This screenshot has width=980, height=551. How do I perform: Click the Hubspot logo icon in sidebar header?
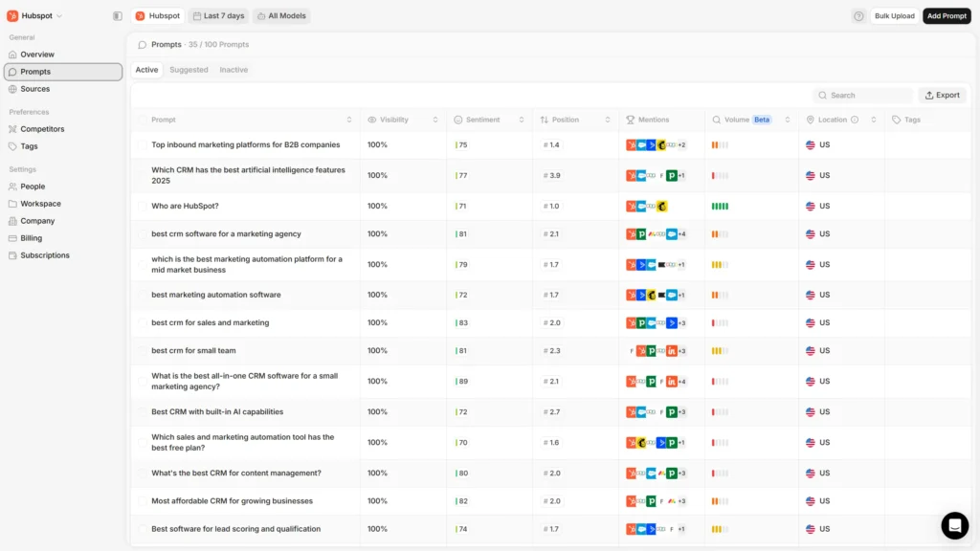(x=12, y=15)
